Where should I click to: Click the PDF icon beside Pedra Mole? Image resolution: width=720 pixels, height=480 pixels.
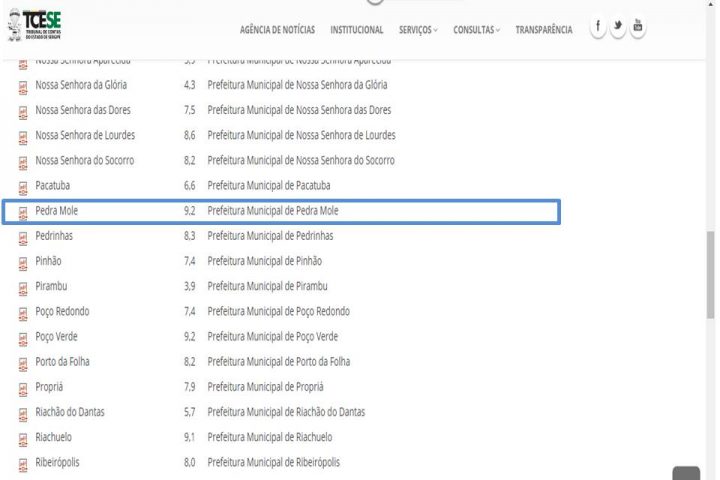[22, 212]
